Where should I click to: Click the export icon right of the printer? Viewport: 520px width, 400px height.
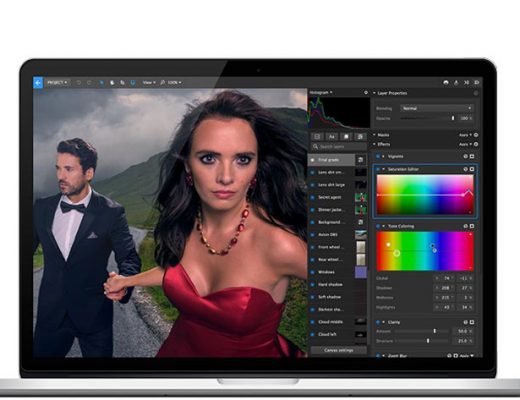click(x=456, y=82)
